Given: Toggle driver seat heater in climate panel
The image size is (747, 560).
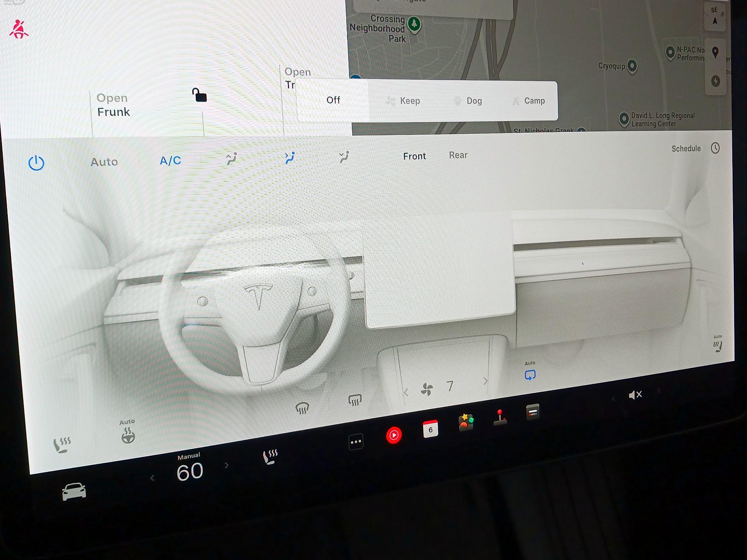Looking at the screenshot, I should 62,445.
